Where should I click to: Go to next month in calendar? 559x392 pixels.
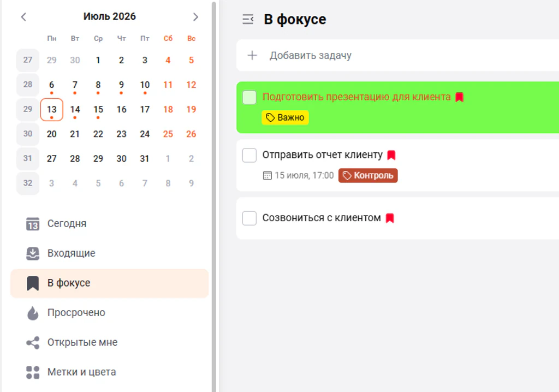(x=195, y=17)
